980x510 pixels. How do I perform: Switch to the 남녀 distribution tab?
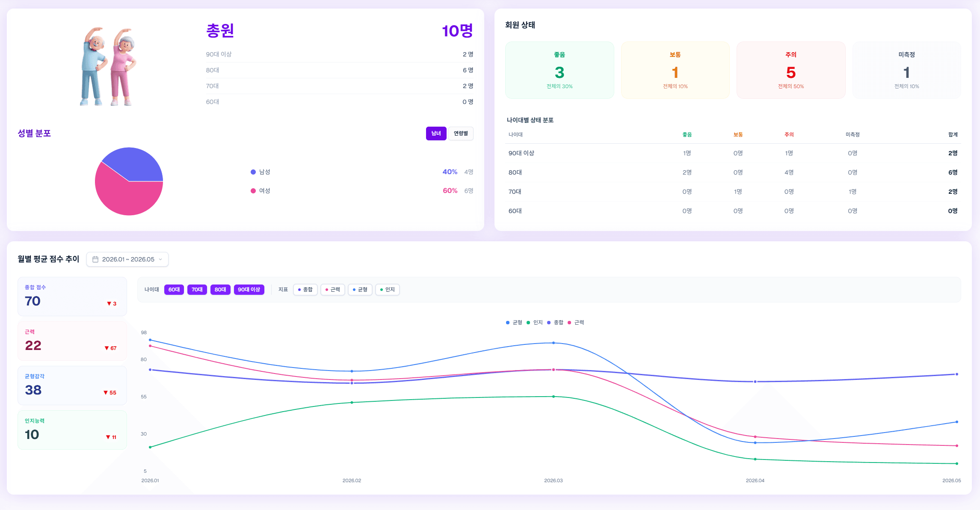tap(436, 133)
